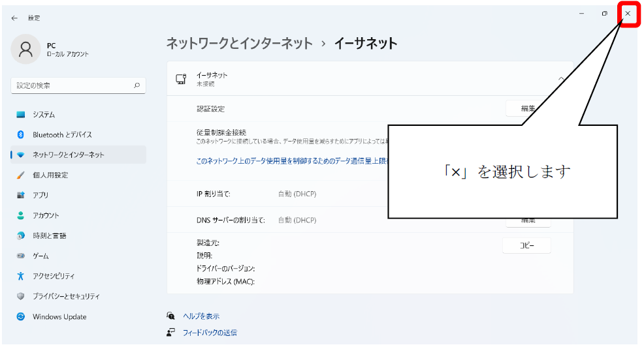Click the search magnifier icon

(137, 85)
